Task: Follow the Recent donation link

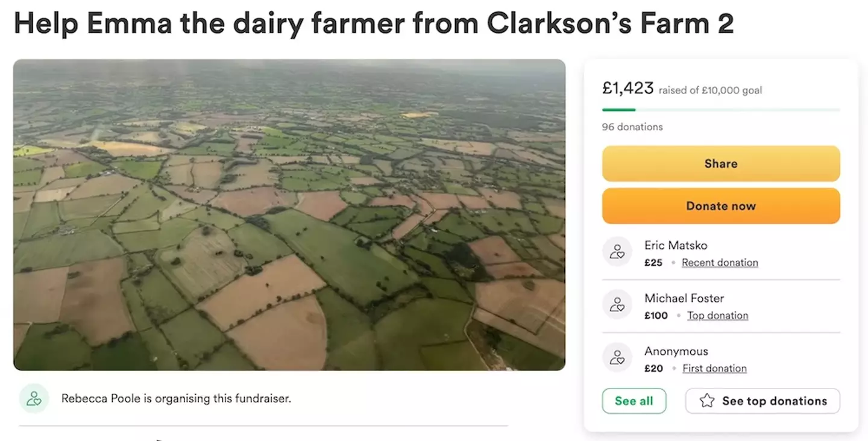Action: click(720, 263)
